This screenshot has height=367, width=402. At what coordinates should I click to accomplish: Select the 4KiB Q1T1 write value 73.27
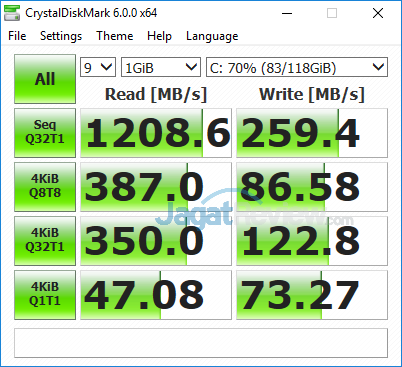tap(312, 295)
